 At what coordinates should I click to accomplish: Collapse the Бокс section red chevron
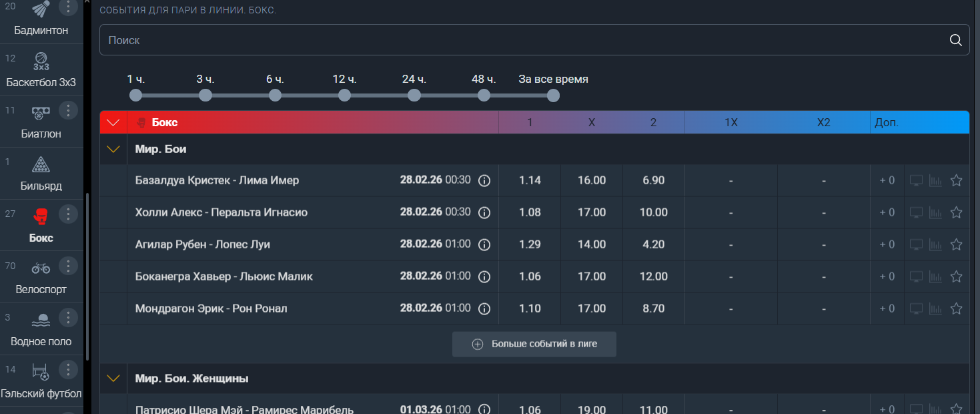point(113,123)
